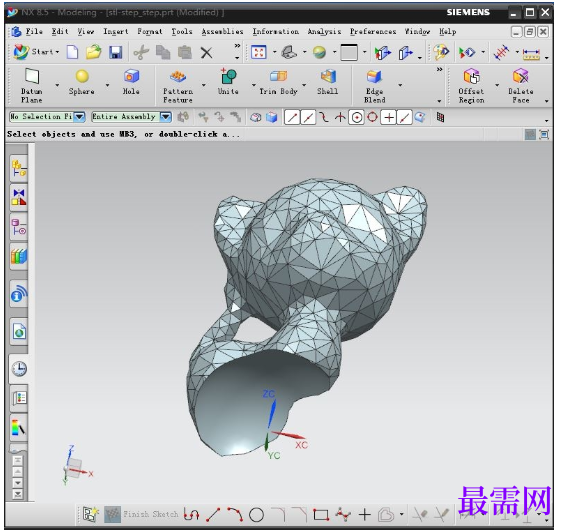
Task: Open the Analysis menu
Action: [324, 32]
